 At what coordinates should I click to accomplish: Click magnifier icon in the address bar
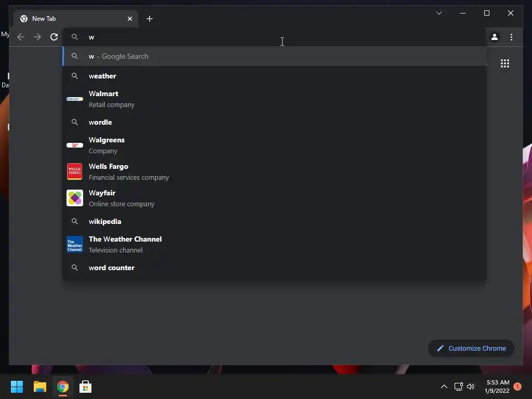[75, 37]
